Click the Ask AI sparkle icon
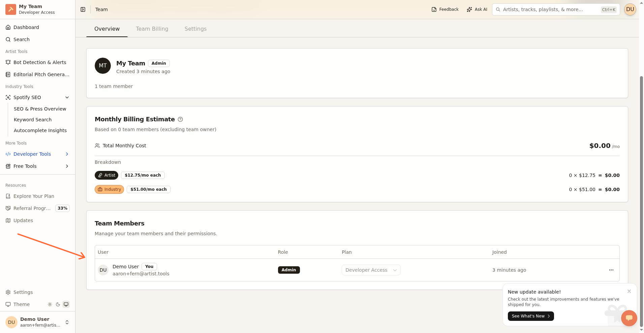644x333 pixels. pos(469,9)
